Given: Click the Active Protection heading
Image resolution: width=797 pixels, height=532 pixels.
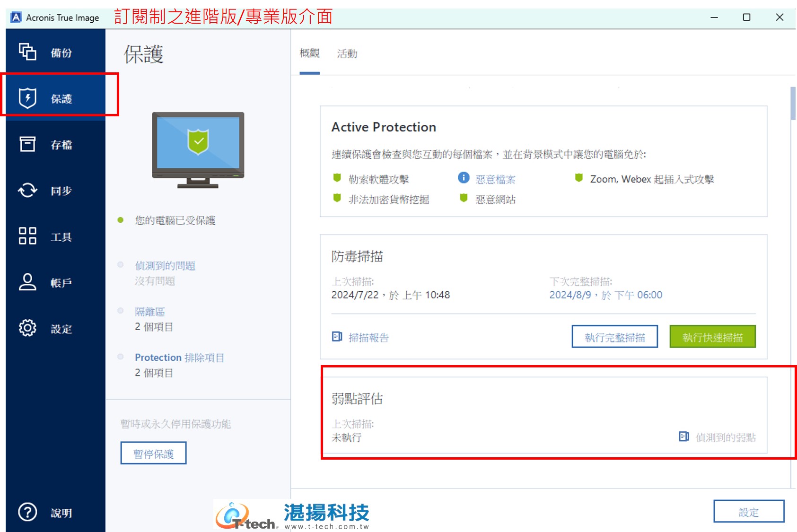Looking at the screenshot, I should tap(384, 127).
